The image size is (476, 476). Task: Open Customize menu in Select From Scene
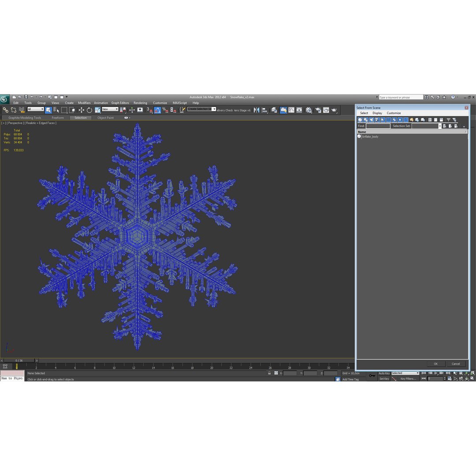394,113
